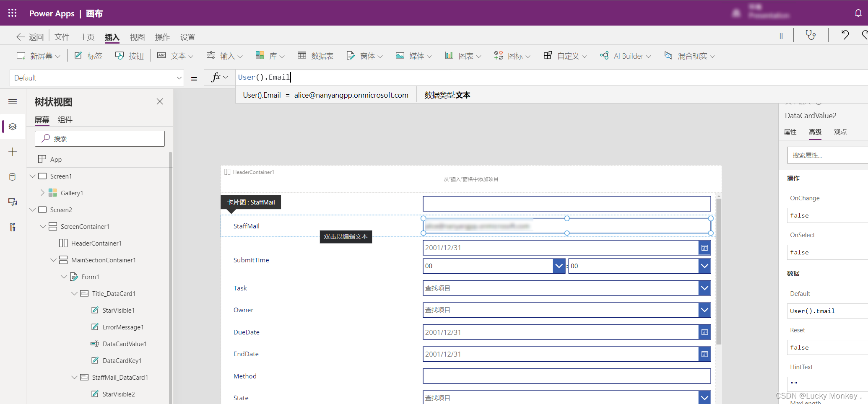The image size is (868, 404).
Task: Toggle the hamburger menu in left rail
Action: (x=13, y=101)
